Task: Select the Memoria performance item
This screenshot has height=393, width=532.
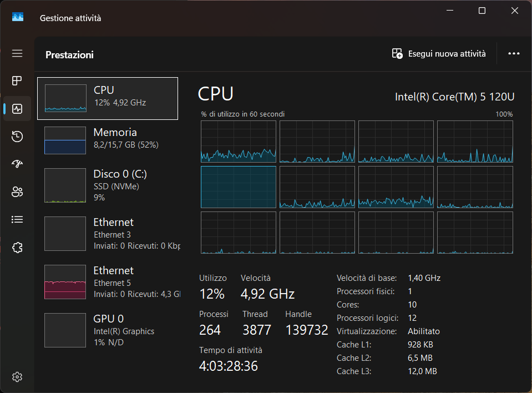Action: pos(108,140)
